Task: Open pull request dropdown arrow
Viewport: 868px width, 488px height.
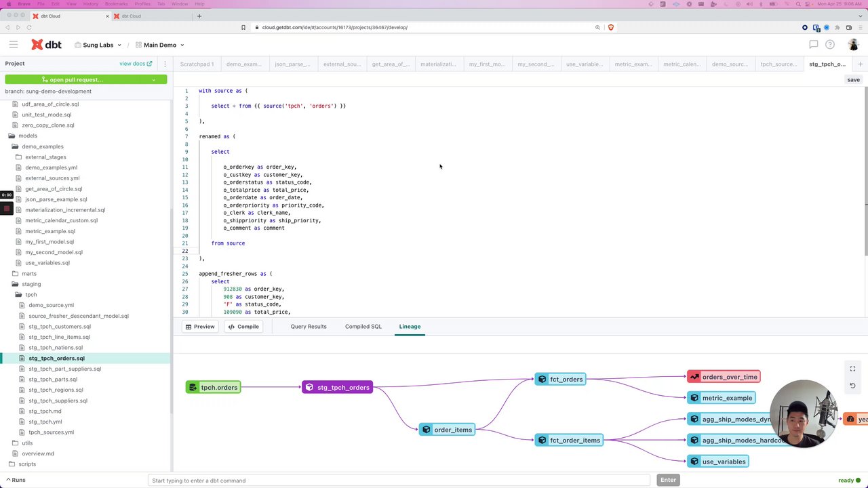Action: click(154, 80)
